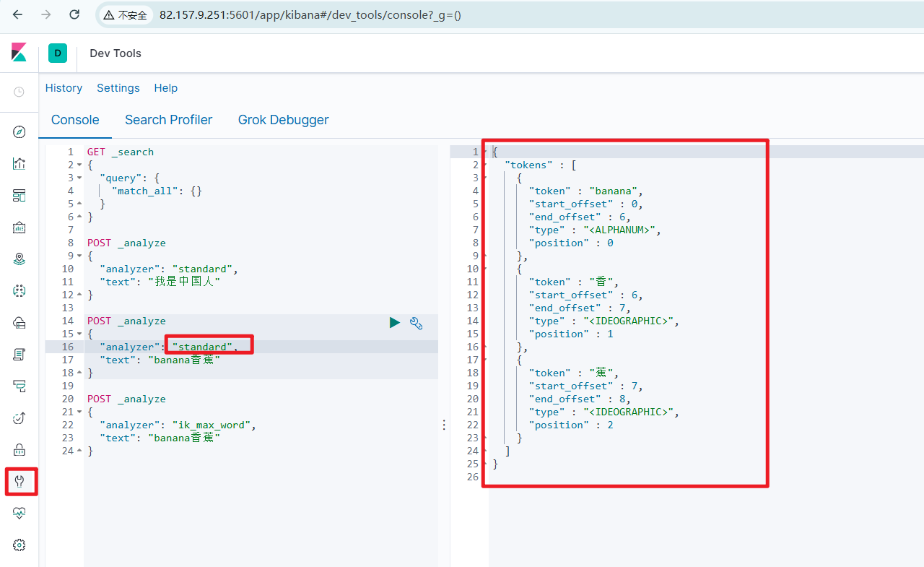
Task: Open recently viewed clock icon in sidebar
Action: click(19, 92)
